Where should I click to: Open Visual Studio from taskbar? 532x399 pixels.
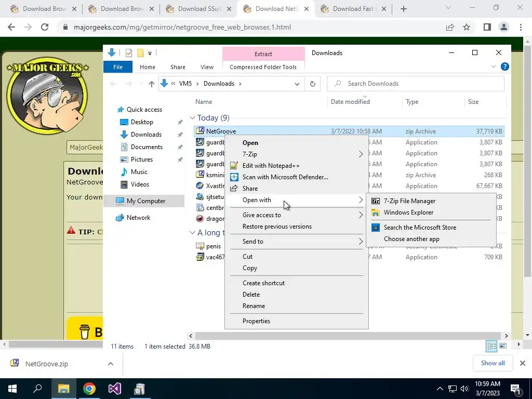[114, 389]
